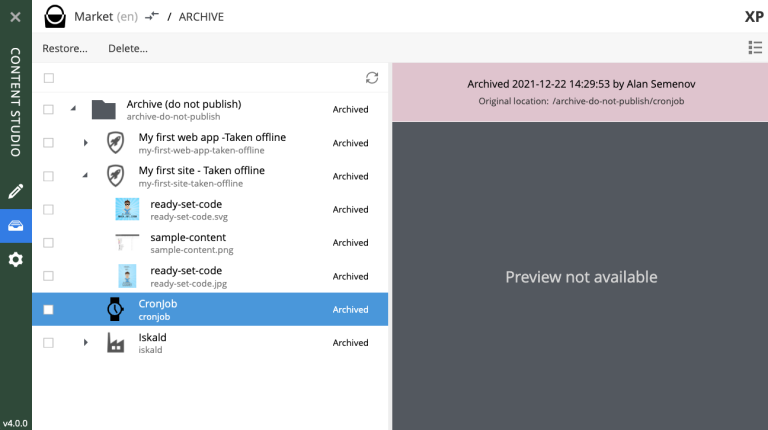The image size is (768, 430).
Task: Click the Restore... menu button
Action: coord(65,48)
